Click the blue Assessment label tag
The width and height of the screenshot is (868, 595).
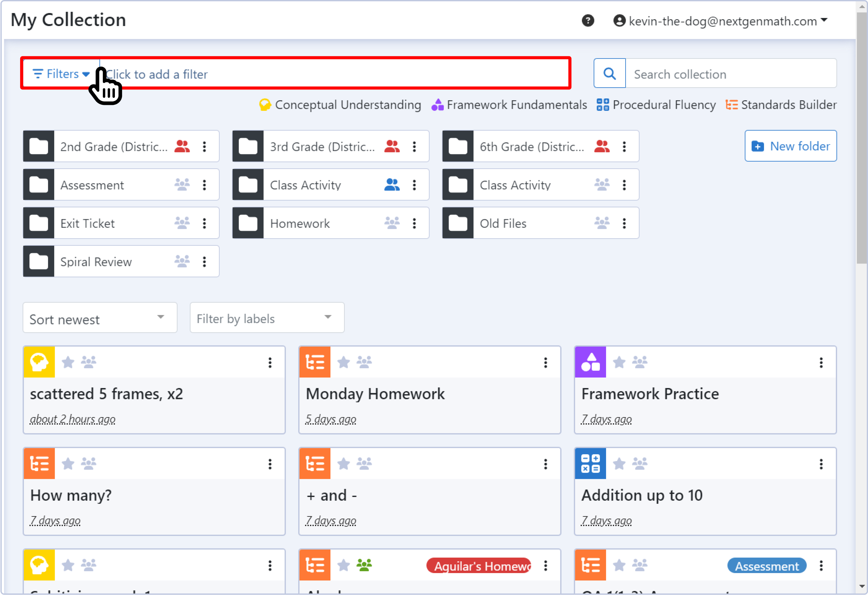pos(767,566)
